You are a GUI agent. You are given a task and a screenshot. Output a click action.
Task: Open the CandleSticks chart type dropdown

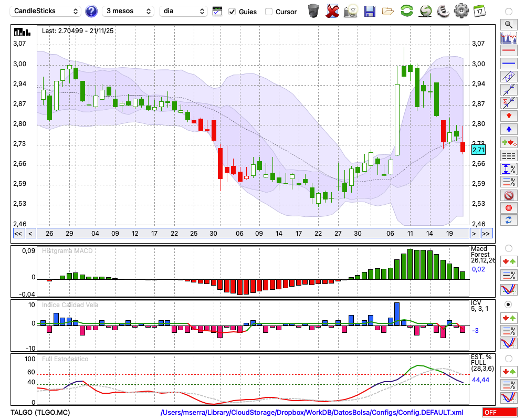point(46,11)
